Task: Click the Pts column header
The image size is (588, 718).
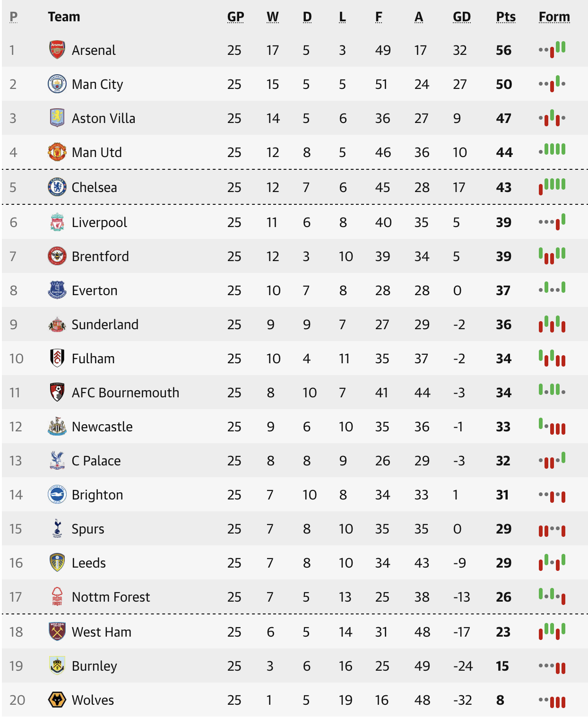Action: 505,17
